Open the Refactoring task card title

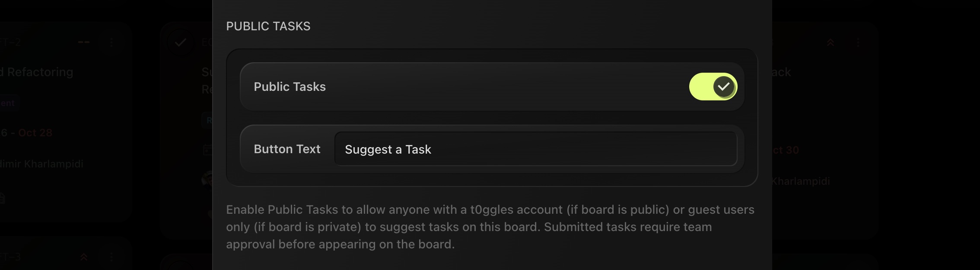point(39,72)
